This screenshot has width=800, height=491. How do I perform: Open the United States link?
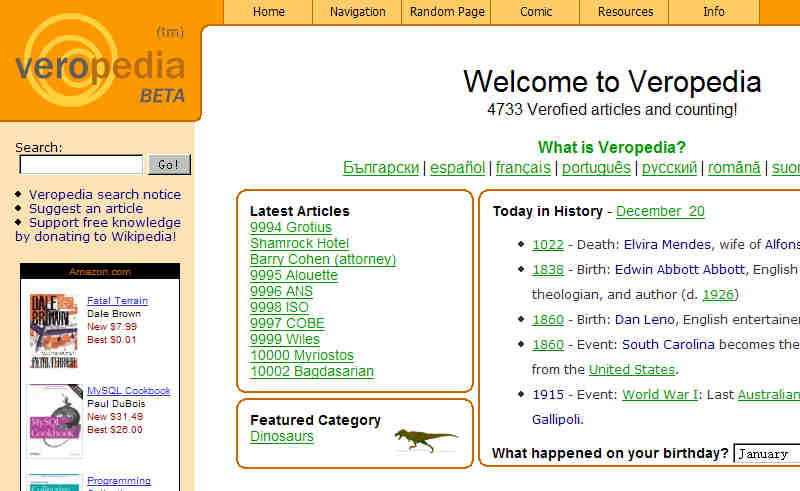point(632,370)
